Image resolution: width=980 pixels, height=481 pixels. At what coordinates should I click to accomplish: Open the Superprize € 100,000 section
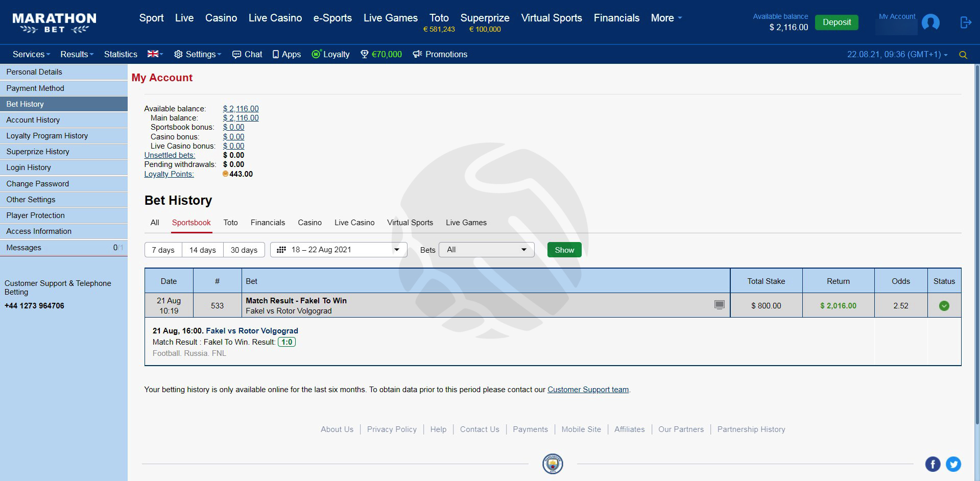pyautogui.click(x=485, y=23)
